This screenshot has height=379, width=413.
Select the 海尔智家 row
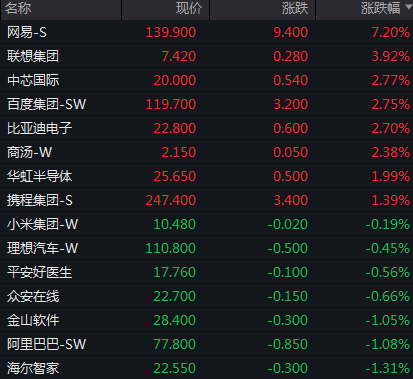206,368
